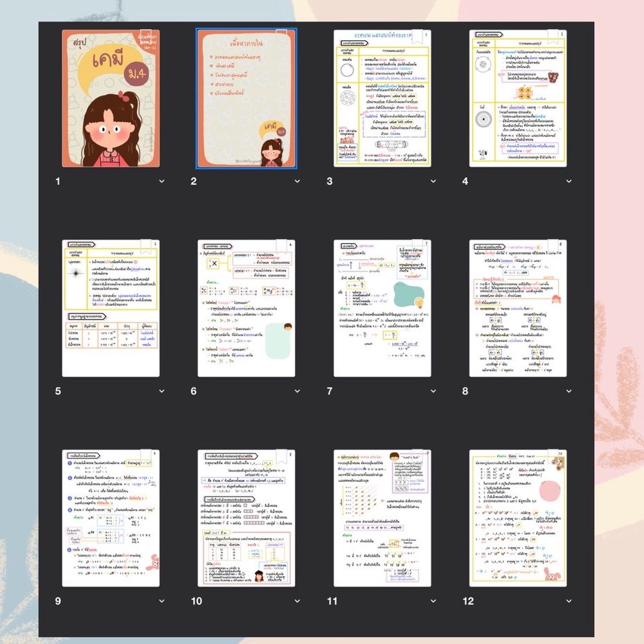Select the page 2 contents thumbnail
Viewport: 644px width, 644px height.
pyautogui.click(x=247, y=98)
